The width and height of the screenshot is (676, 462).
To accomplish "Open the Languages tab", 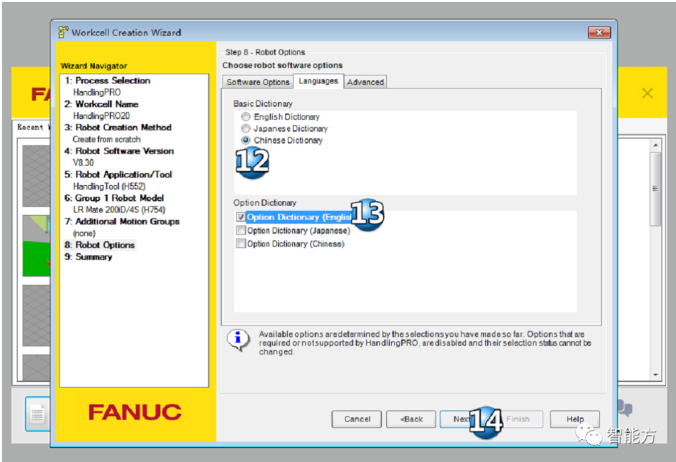I will [x=318, y=81].
